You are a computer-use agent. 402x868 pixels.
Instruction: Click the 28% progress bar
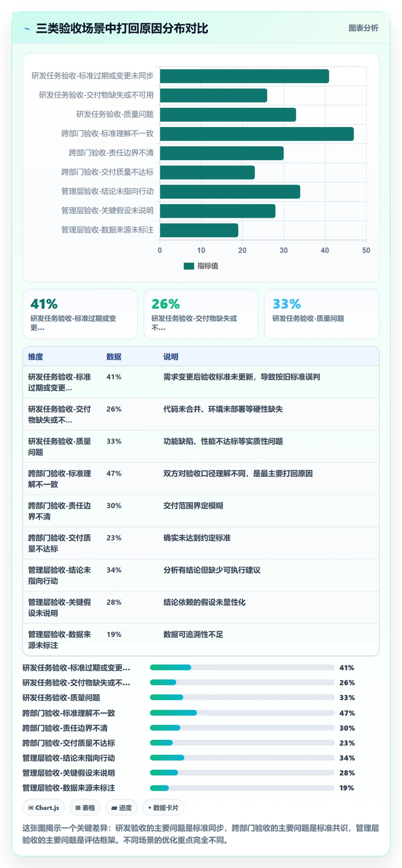click(242, 773)
